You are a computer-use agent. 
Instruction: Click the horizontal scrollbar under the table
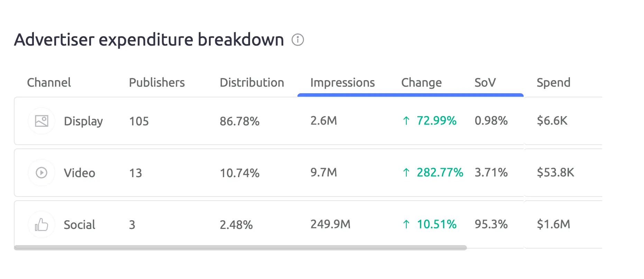pos(240,248)
